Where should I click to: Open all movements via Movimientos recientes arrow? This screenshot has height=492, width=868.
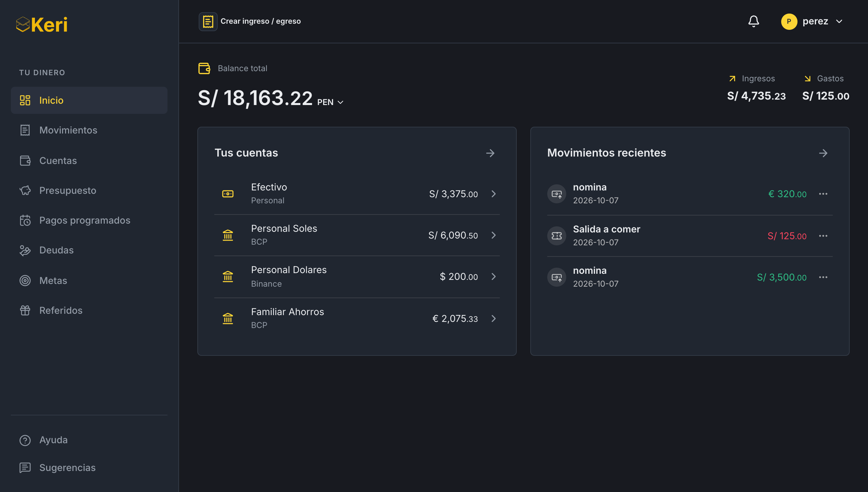tap(823, 153)
